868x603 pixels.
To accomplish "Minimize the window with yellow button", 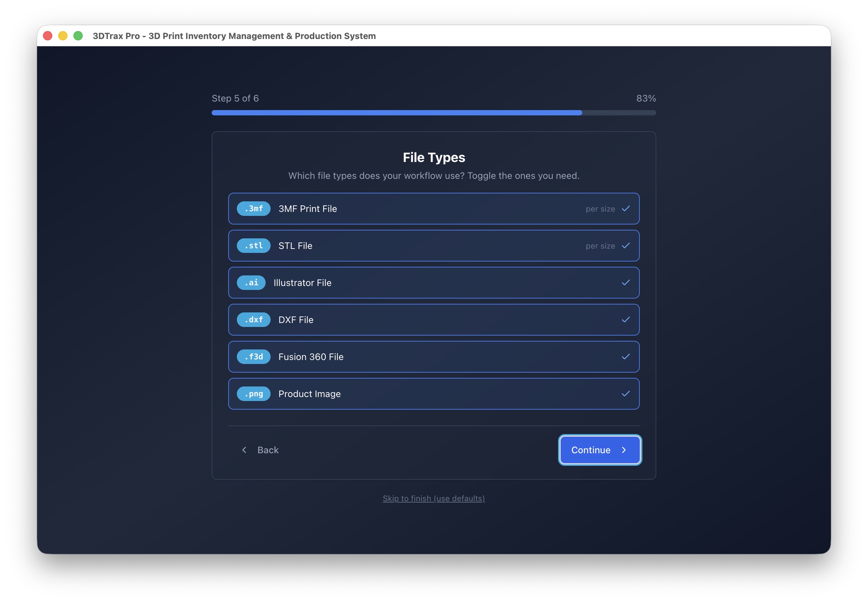I will (63, 36).
